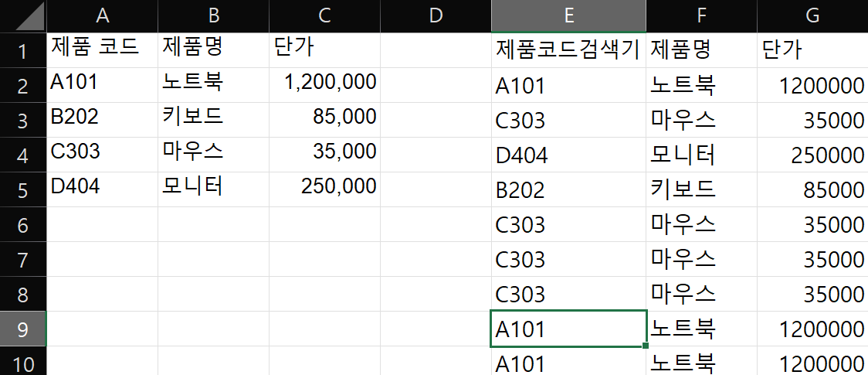Click the '제품명' header cell in column B

(214, 50)
